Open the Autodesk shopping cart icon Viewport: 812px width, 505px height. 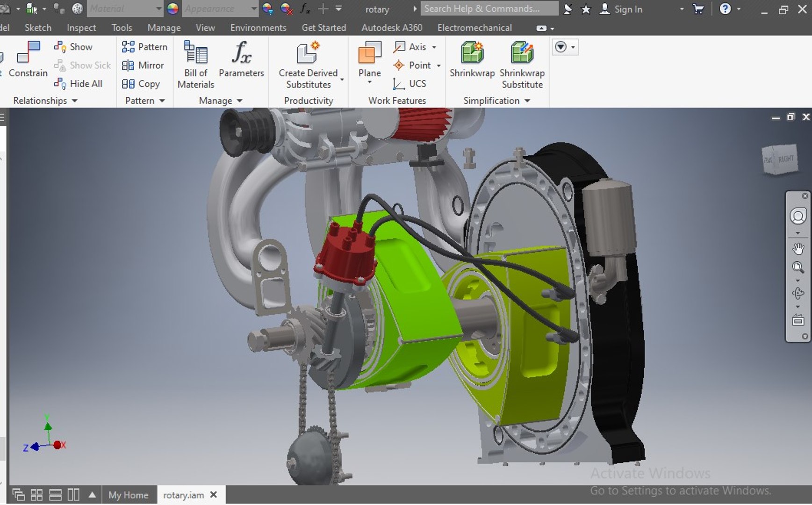point(698,9)
